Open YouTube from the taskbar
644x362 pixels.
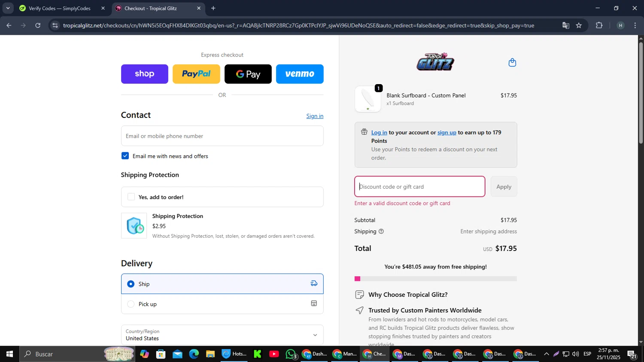[x=274, y=354]
